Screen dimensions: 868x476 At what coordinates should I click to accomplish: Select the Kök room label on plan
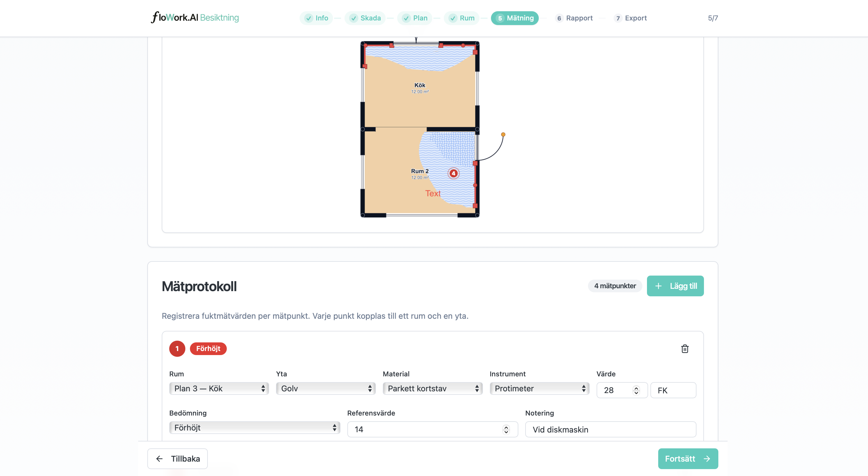[420, 85]
